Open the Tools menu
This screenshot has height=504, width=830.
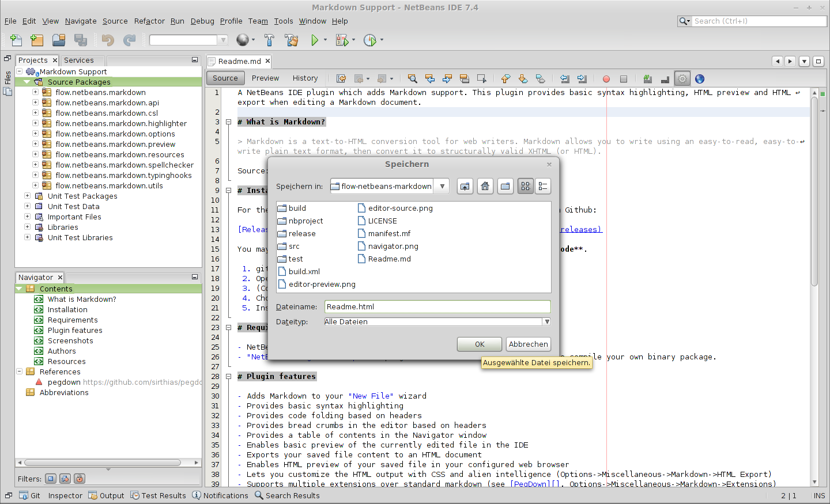click(284, 21)
